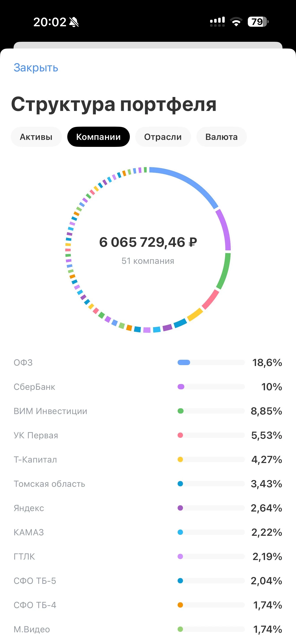Tap the Wi-Fi status icon

tap(236, 22)
